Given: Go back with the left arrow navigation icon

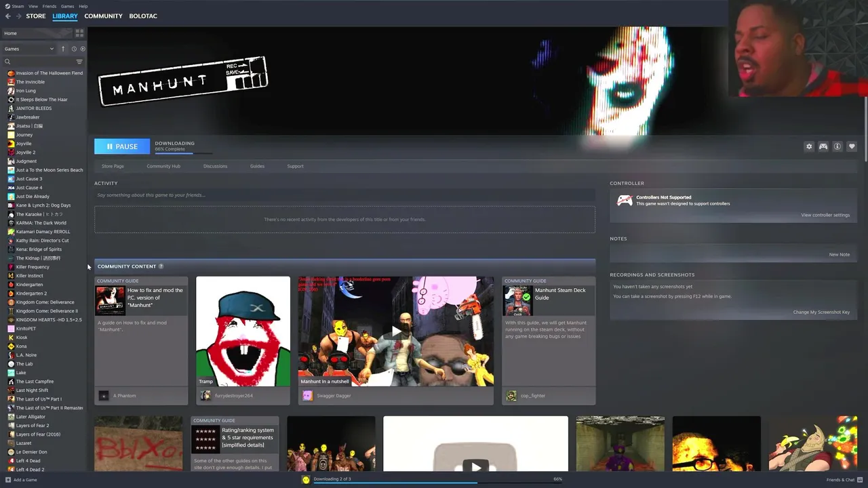Looking at the screenshot, I should pos(8,16).
